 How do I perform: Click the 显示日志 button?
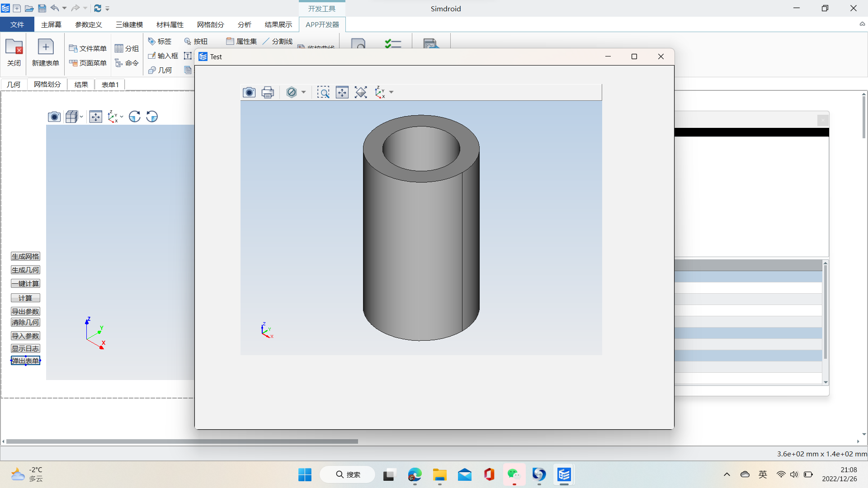click(x=25, y=348)
